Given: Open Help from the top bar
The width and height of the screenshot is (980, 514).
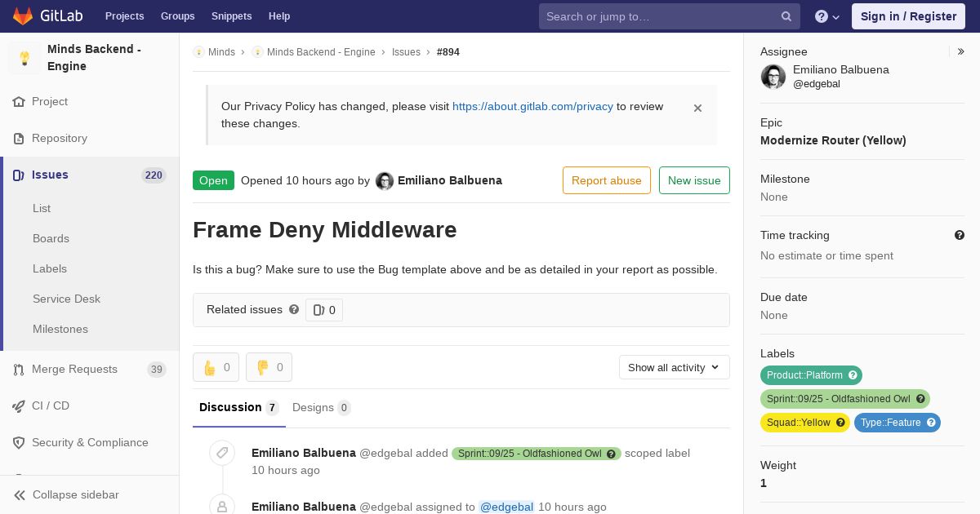Looking at the screenshot, I should point(279,16).
